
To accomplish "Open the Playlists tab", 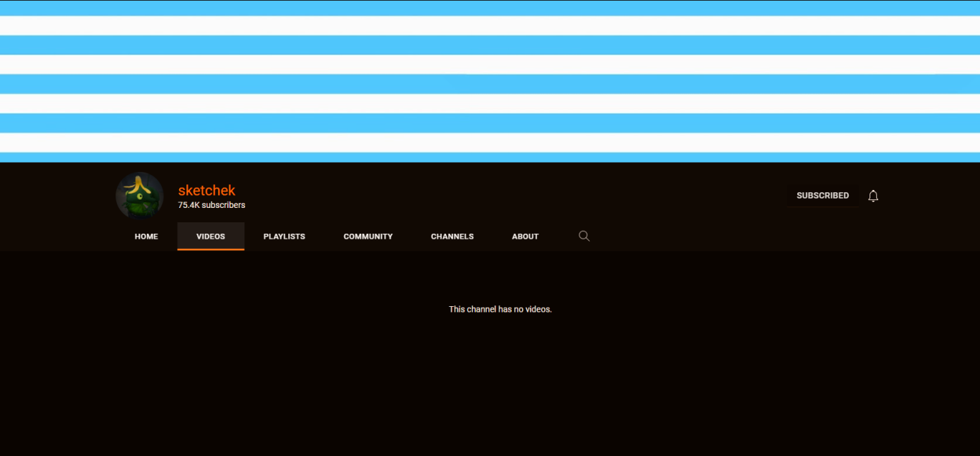I will [285, 237].
